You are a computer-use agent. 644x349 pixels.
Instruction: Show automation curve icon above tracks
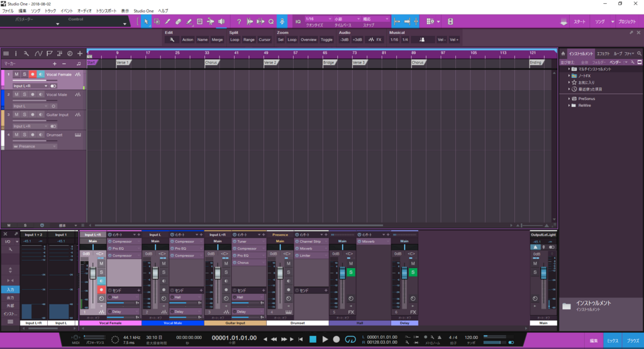click(38, 53)
